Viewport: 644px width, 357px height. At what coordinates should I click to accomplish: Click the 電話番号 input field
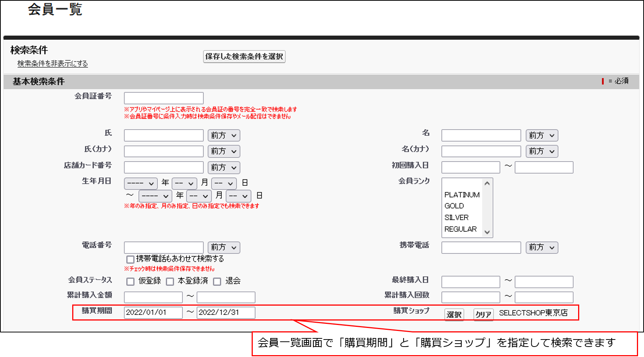point(163,247)
